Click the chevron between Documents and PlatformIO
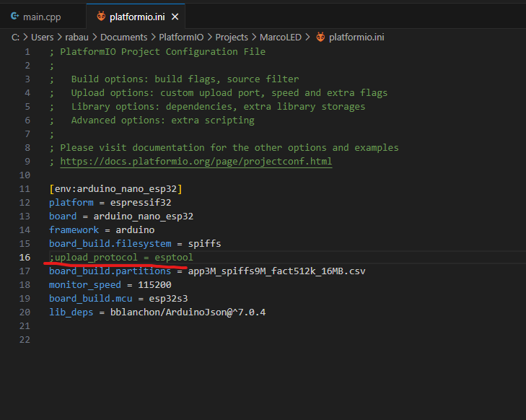Viewport: 526px width, 420px height. point(153,37)
